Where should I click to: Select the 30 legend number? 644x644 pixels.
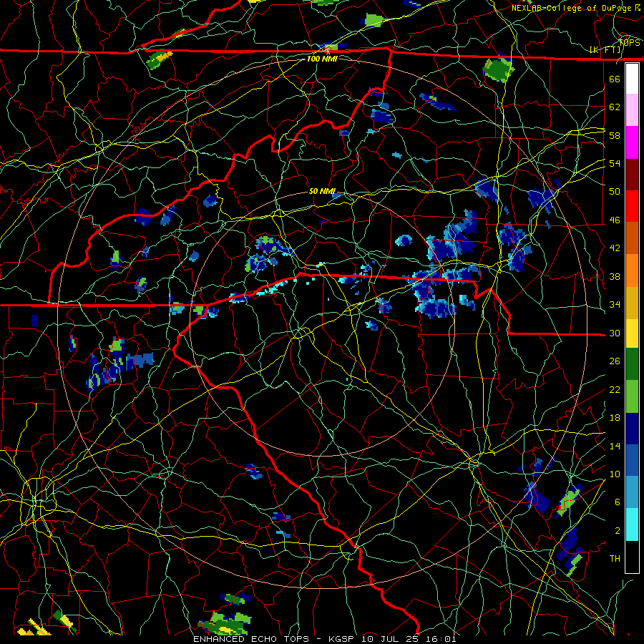click(615, 333)
